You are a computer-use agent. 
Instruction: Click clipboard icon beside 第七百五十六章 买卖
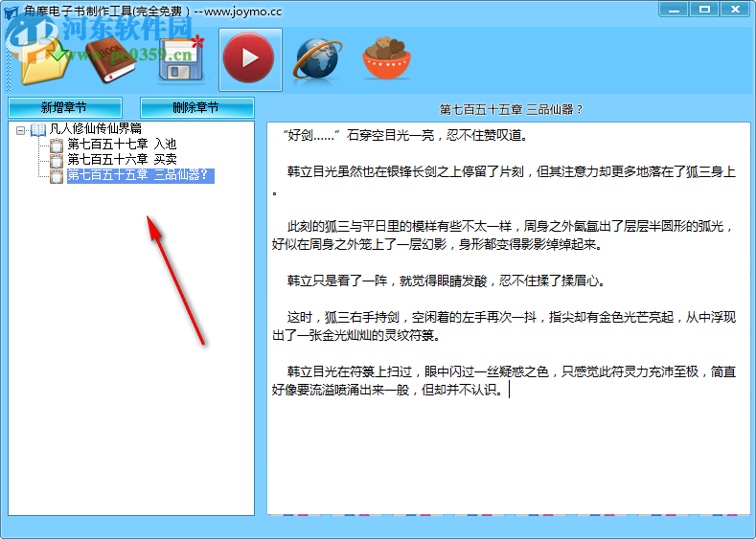point(57,161)
